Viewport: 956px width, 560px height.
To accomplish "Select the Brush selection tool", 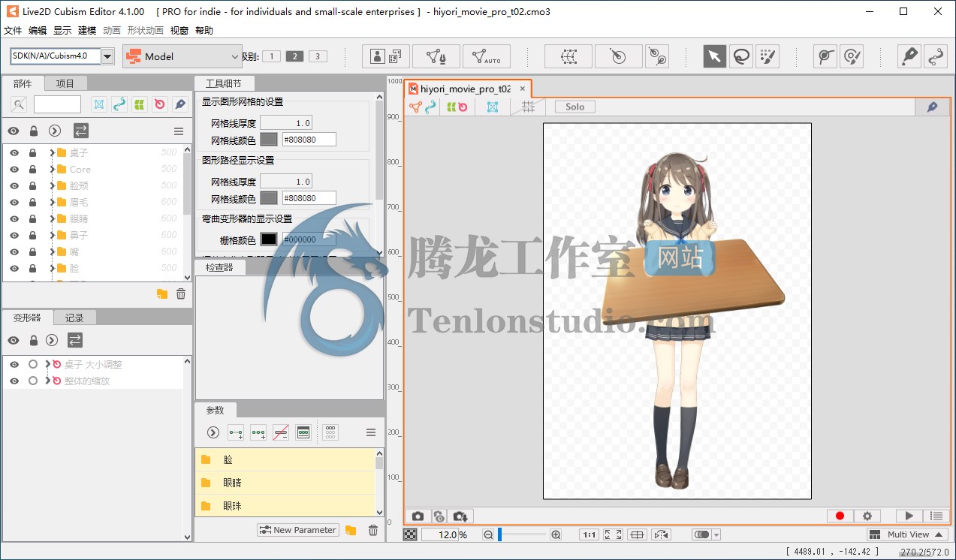I will tap(768, 56).
